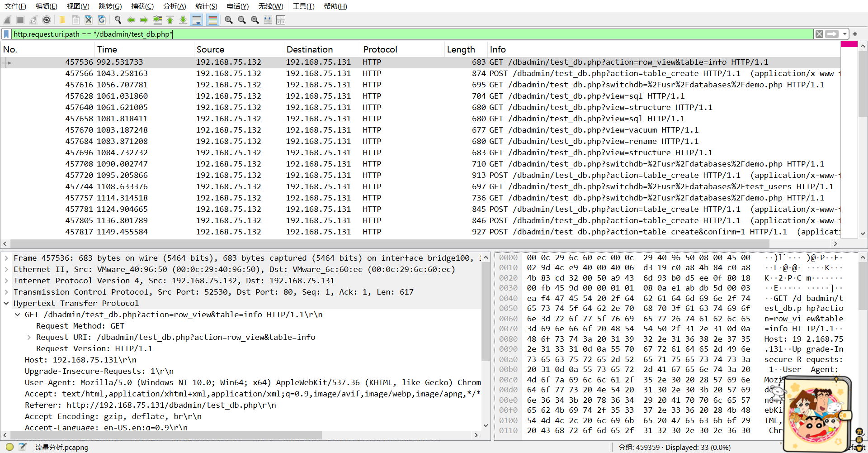This screenshot has height=453, width=868.
Task: Open the 视图(V) menu
Action: point(78,6)
